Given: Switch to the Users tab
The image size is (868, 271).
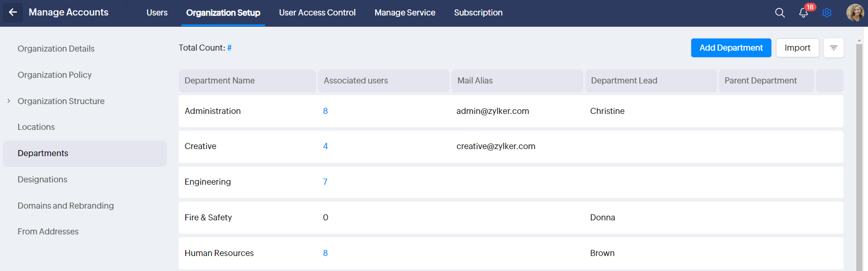Looking at the screenshot, I should (x=157, y=13).
